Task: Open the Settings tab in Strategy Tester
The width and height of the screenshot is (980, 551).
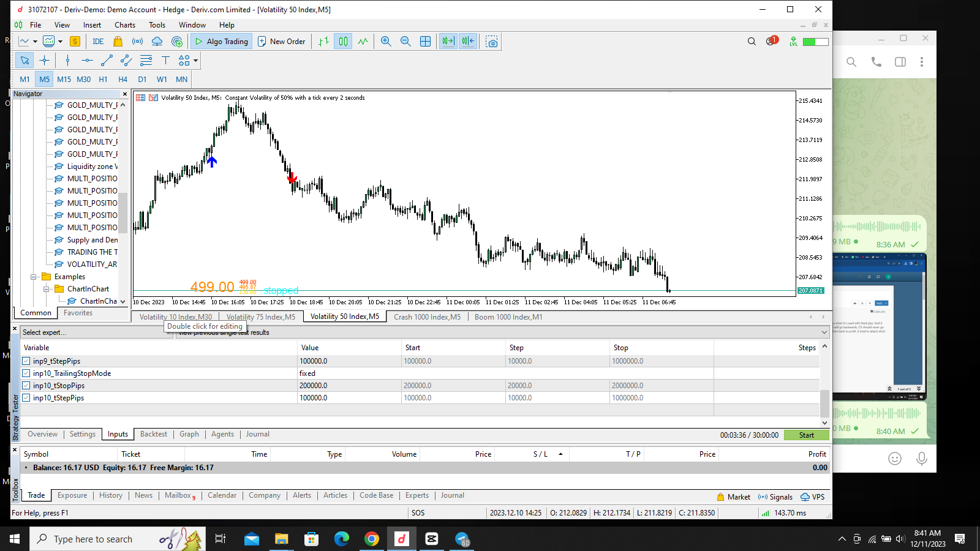Action: (83, 434)
